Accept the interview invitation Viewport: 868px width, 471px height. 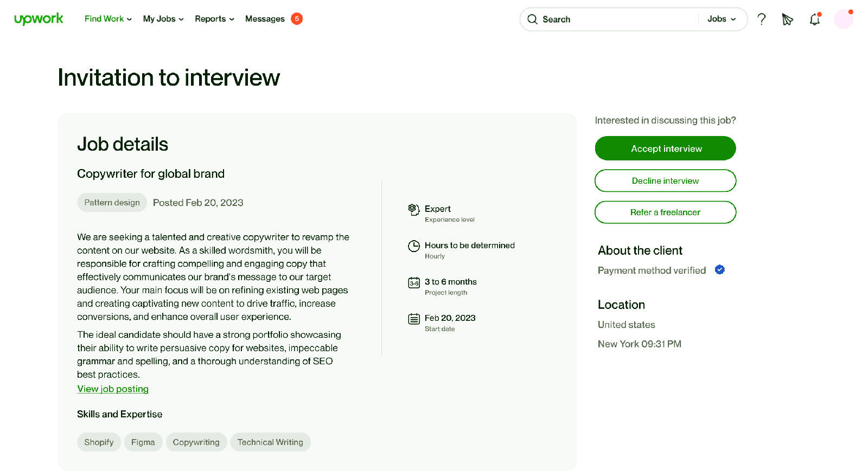click(665, 148)
